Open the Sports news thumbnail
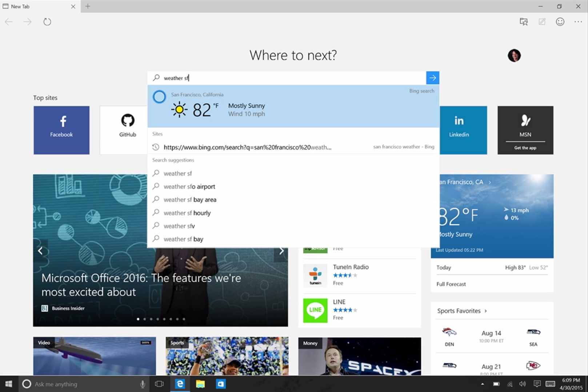 coord(227,356)
